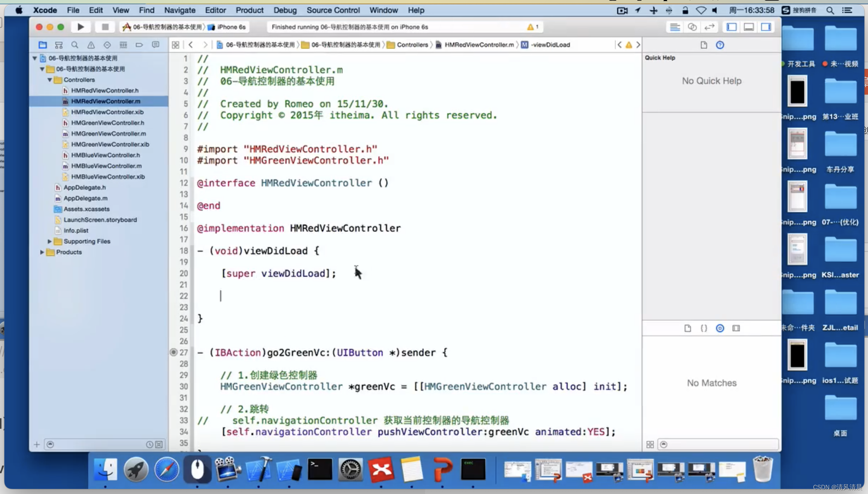Toggle the Debug area visibility
Screen dimensions: 868x494
click(x=749, y=27)
